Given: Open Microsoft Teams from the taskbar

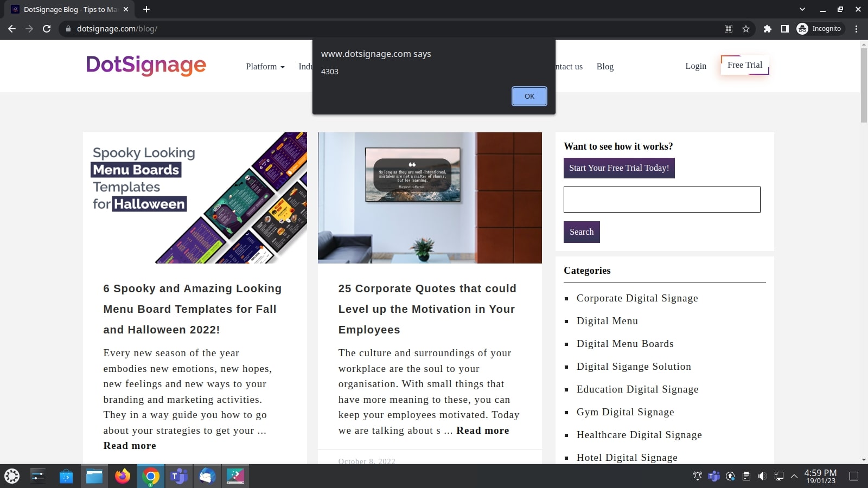Looking at the screenshot, I should click(179, 476).
